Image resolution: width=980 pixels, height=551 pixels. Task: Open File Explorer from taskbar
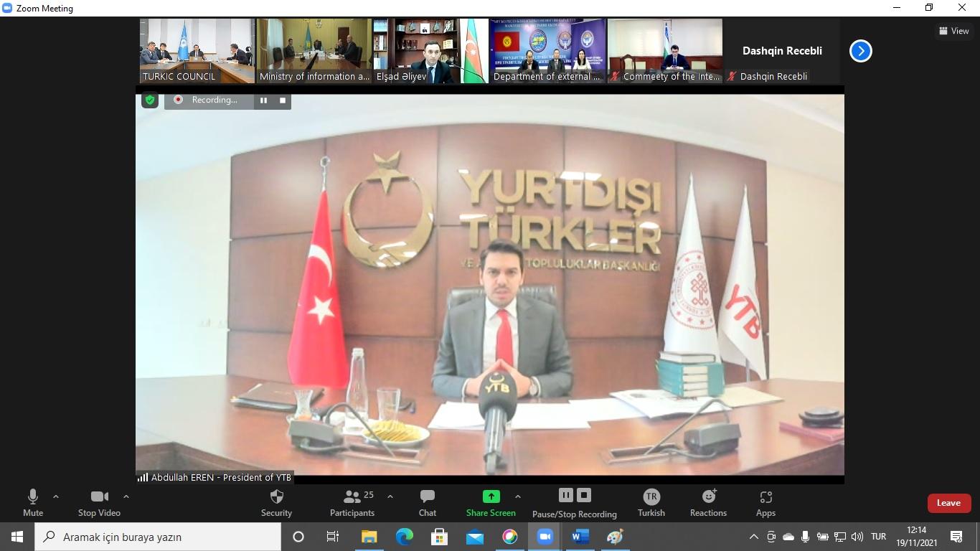tap(369, 537)
